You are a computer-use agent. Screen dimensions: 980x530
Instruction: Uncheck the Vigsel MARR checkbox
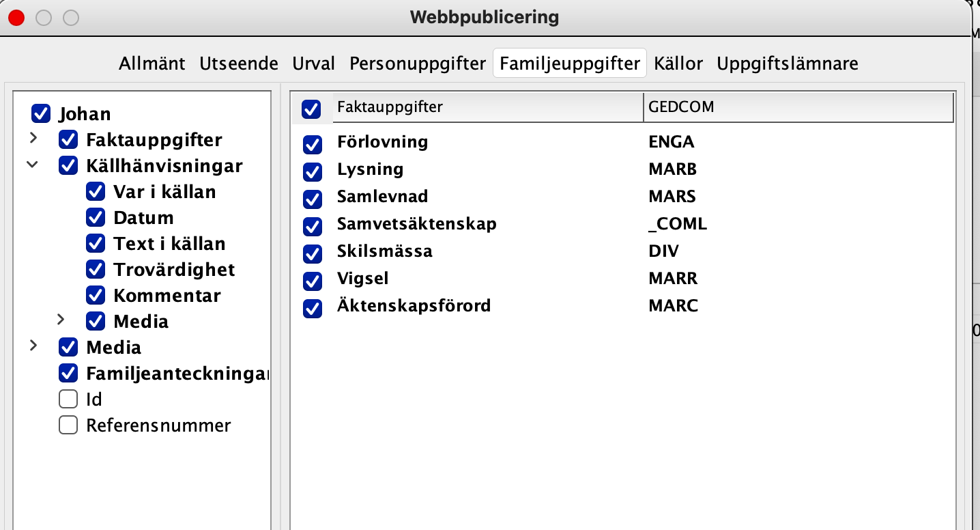313,281
